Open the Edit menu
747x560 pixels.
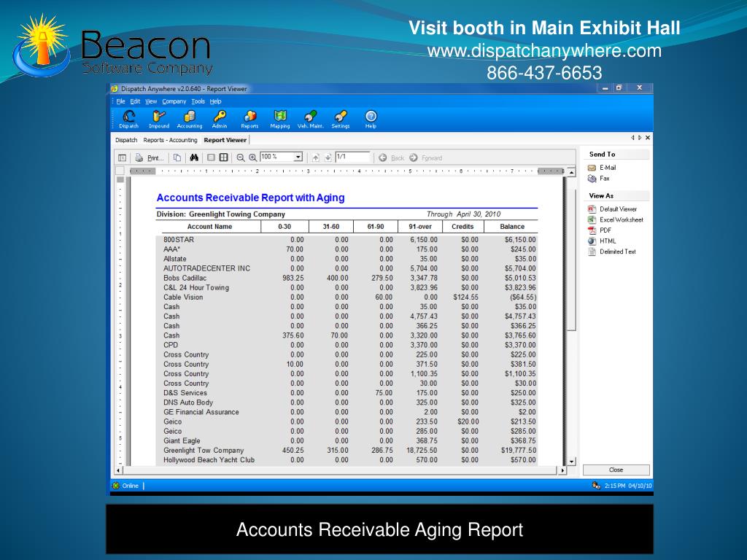(x=135, y=101)
